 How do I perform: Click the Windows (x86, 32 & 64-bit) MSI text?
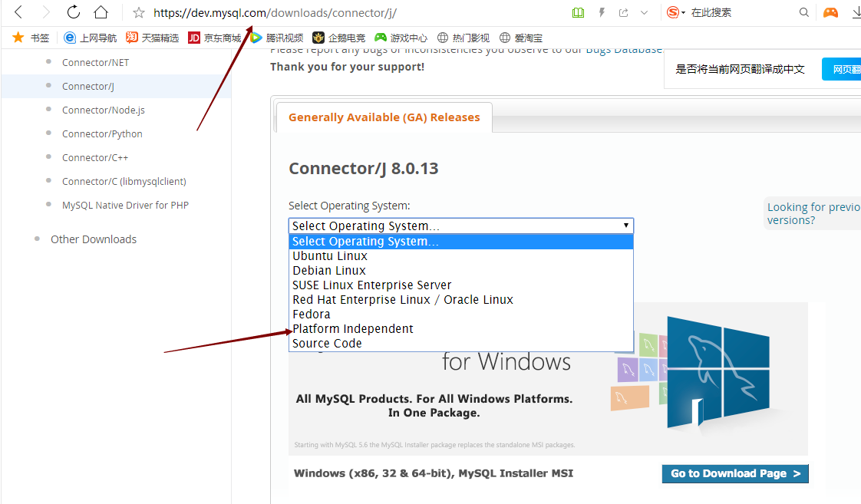tap(434, 473)
